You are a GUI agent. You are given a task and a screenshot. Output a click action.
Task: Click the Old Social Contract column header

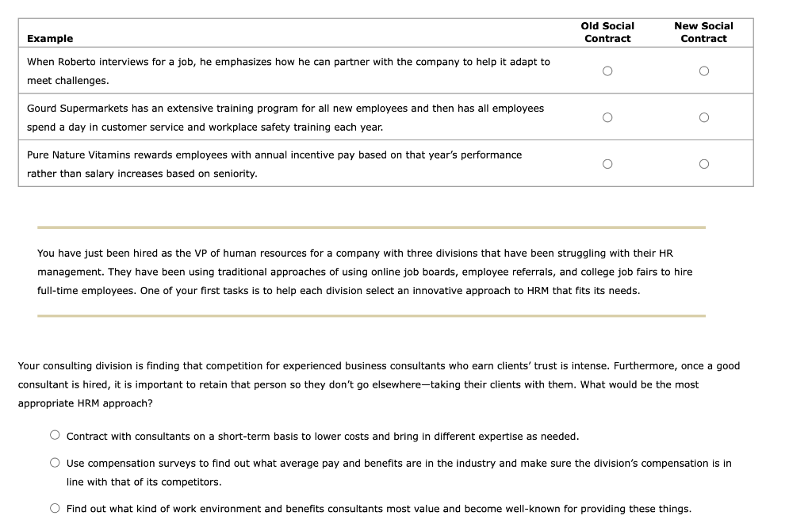[607, 32]
